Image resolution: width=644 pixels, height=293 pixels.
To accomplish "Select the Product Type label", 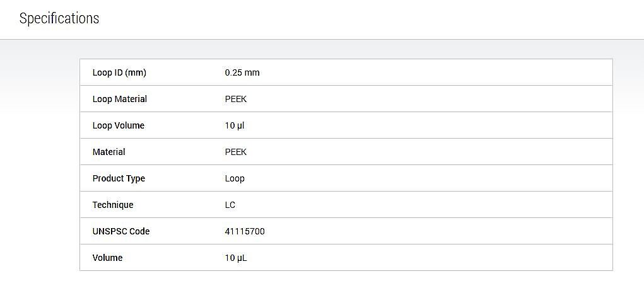I will coord(119,178).
